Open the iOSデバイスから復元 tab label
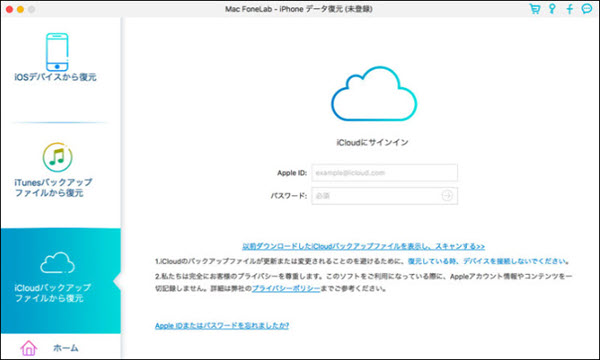 click(55, 77)
